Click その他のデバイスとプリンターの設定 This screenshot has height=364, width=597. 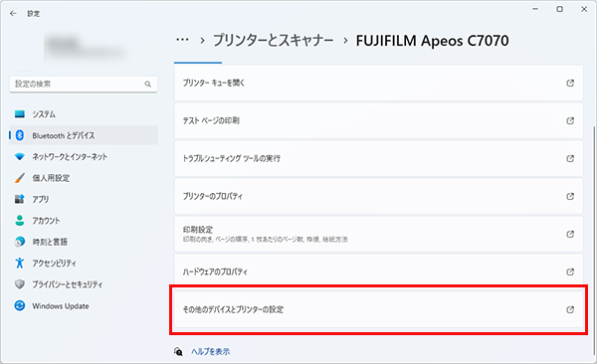click(378, 310)
